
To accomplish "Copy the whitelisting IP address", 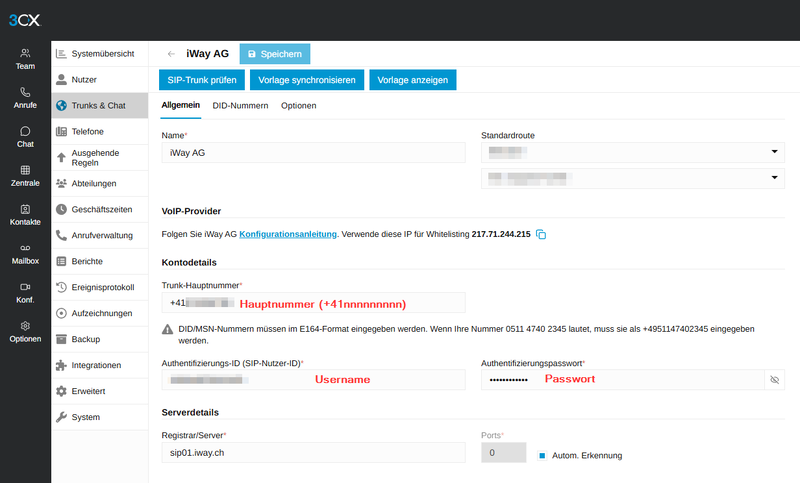I will coord(541,234).
